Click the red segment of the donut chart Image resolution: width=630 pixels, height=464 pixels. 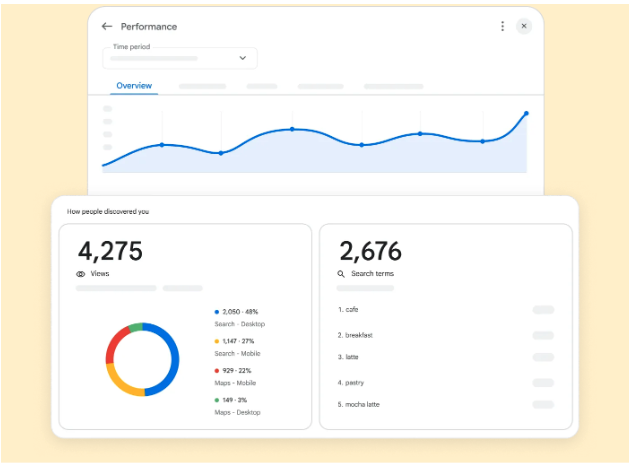click(x=114, y=343)
